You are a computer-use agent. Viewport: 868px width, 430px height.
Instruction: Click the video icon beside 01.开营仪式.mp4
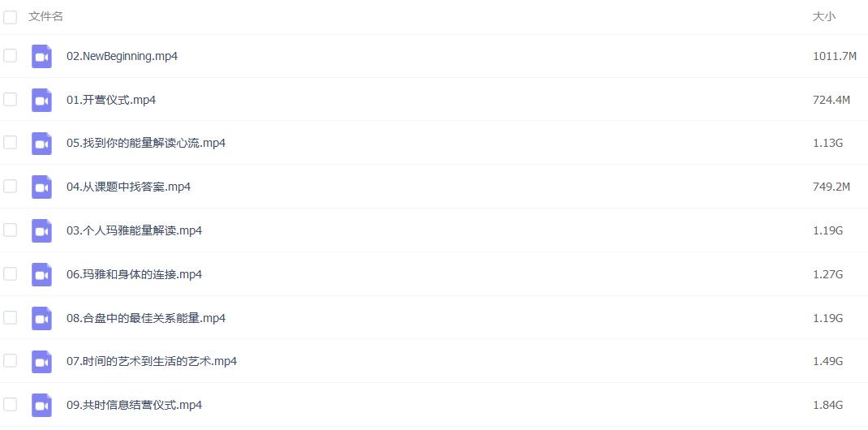(x=41, y=100)
